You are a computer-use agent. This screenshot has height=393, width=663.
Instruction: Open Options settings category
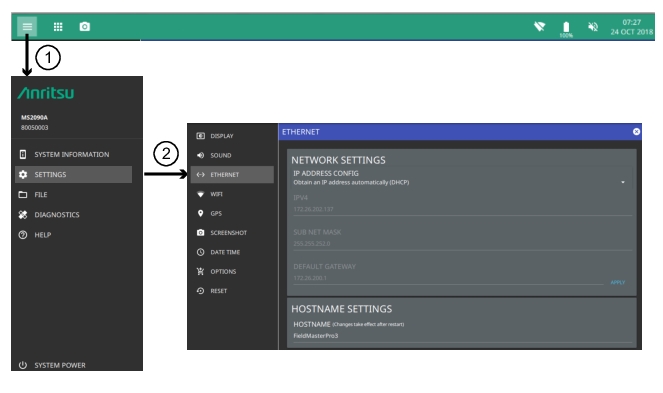pos(232,272)
